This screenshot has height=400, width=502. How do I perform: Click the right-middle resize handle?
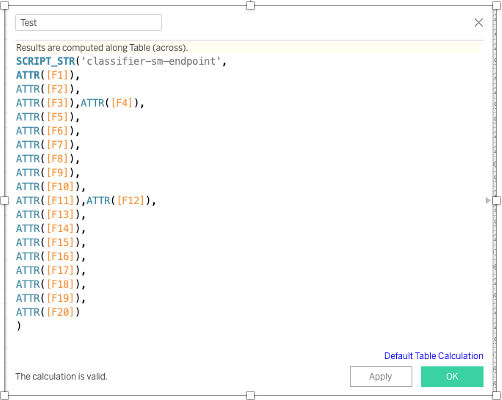click(x=497, y=200)
